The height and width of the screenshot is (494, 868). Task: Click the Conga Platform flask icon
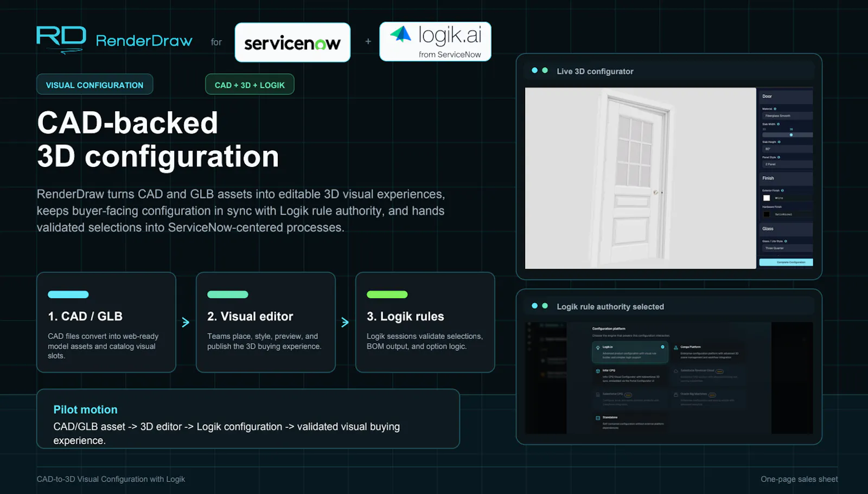point(676,348)
